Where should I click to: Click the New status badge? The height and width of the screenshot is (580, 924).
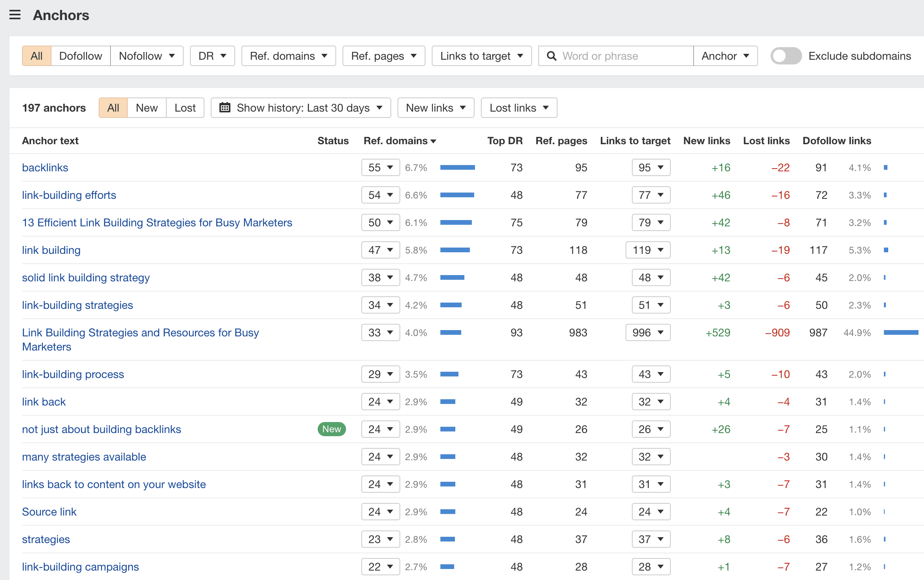[331, 429]
